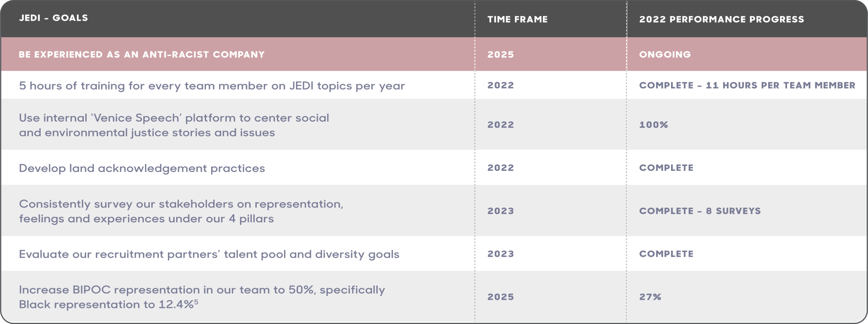Click the 2025 time frame for BIPOC goal

(500, 297)
